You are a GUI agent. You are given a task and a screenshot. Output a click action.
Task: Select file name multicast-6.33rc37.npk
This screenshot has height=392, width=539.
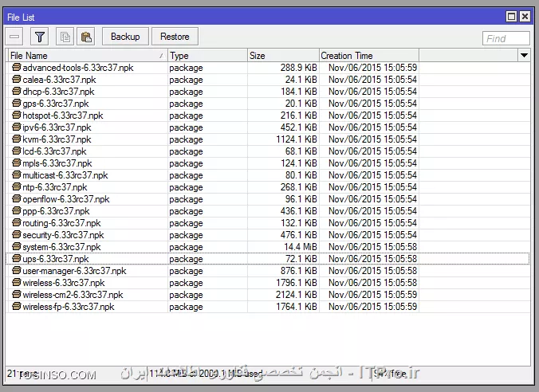point(65,175)
